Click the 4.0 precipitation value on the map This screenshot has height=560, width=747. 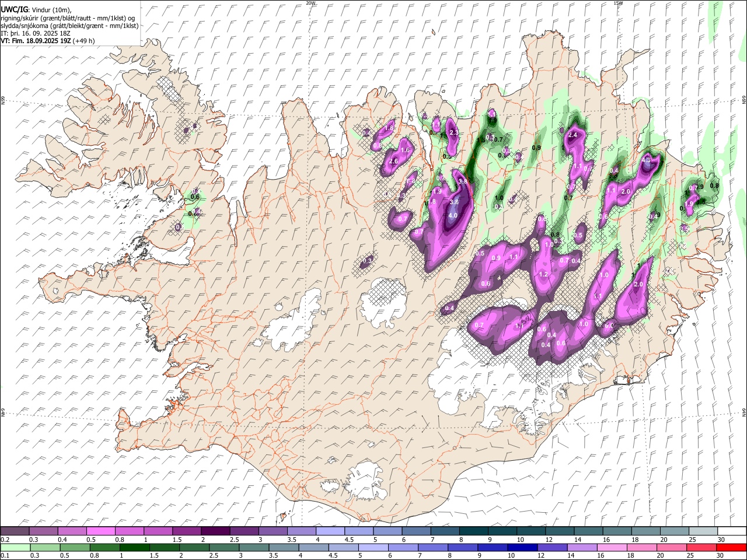click(453, 215)
